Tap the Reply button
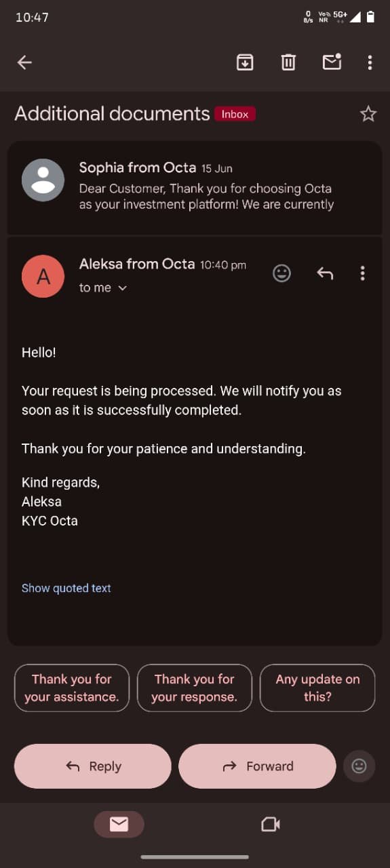 (x=93, y=766)
